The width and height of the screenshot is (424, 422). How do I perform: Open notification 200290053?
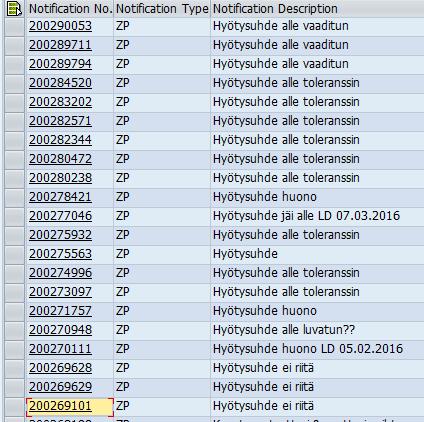click(x=60, y=26)
